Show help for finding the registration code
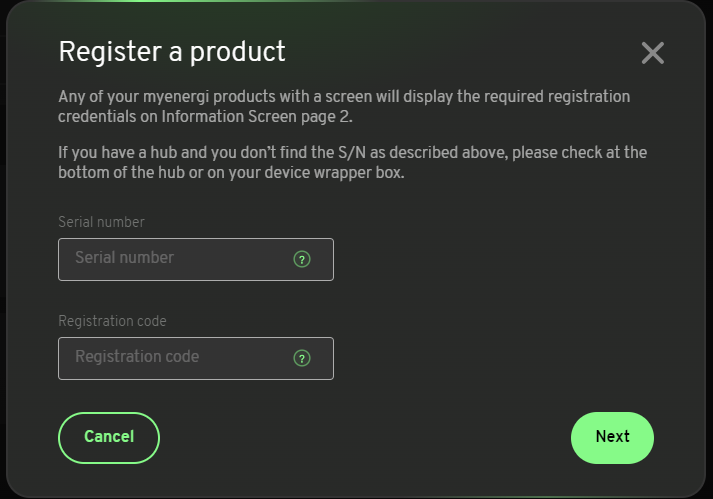Image resolution: width=713 pixels, height=499 pixels. [302, 358]
